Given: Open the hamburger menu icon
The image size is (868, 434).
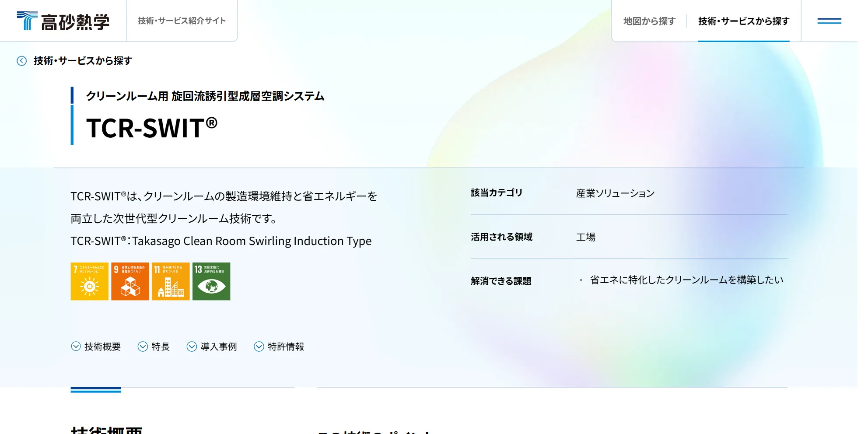Looking at the screenshot, I should (829, 21).
